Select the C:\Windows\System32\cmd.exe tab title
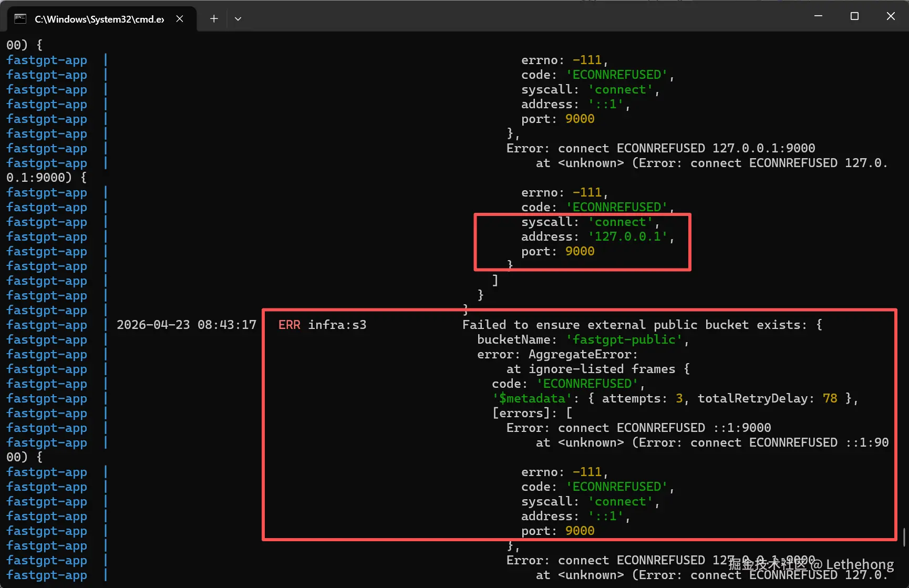This screenshot has height=588, width=909. 99,19
